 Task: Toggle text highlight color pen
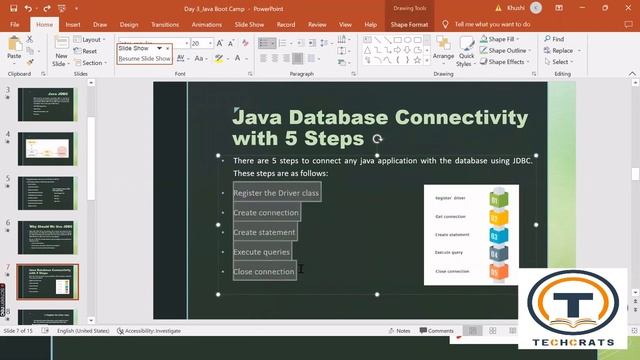[219, 59]
